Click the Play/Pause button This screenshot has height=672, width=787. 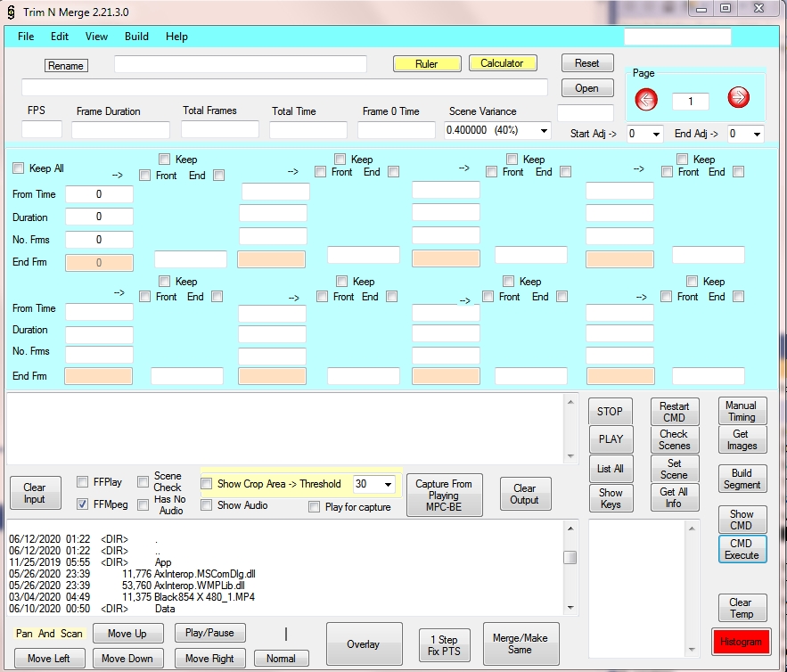[209, 633]
